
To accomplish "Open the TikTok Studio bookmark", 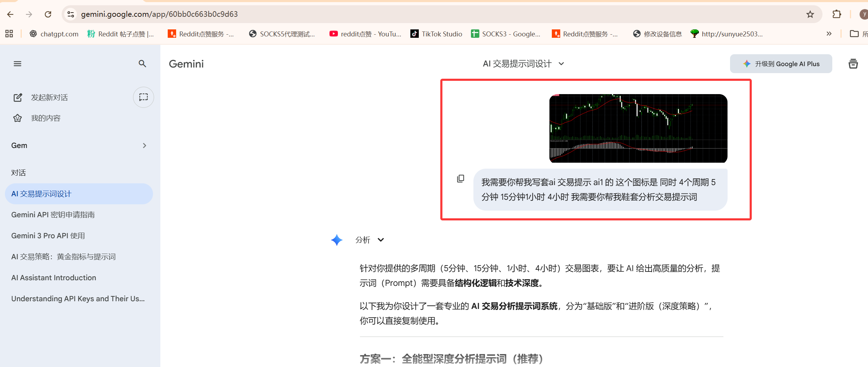I will (x=436, y=34).
